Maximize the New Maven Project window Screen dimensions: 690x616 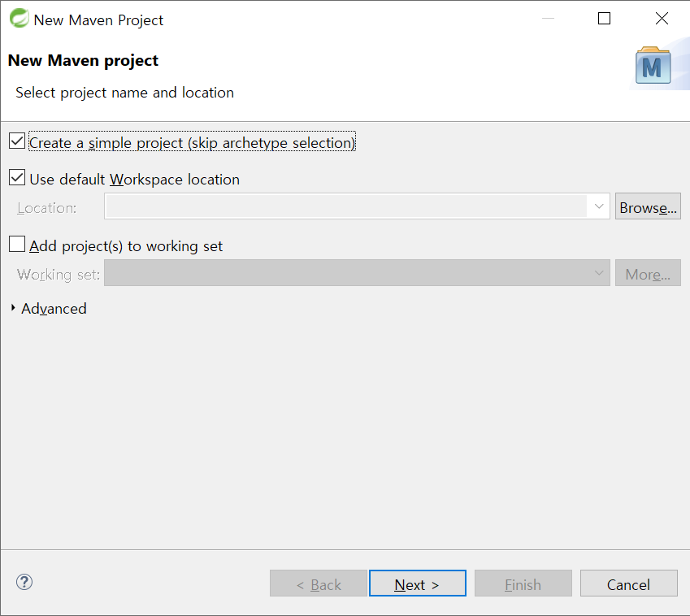pos(604,19)
